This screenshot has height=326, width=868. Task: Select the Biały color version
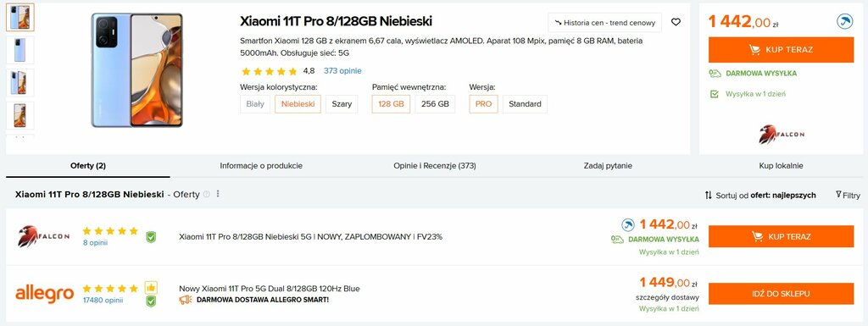255,104
